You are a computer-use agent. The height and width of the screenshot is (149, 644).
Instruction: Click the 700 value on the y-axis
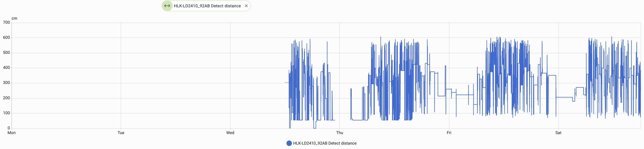(x=6, y=23)
